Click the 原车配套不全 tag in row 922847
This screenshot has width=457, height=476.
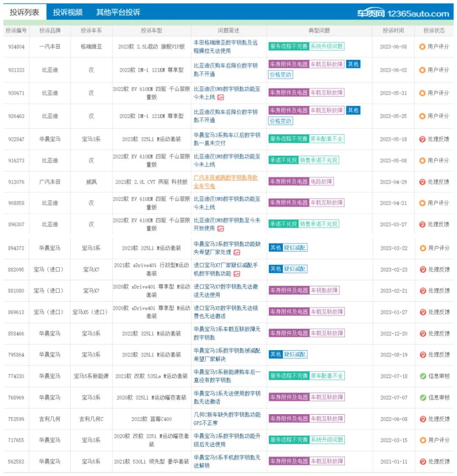click(327, 139)
